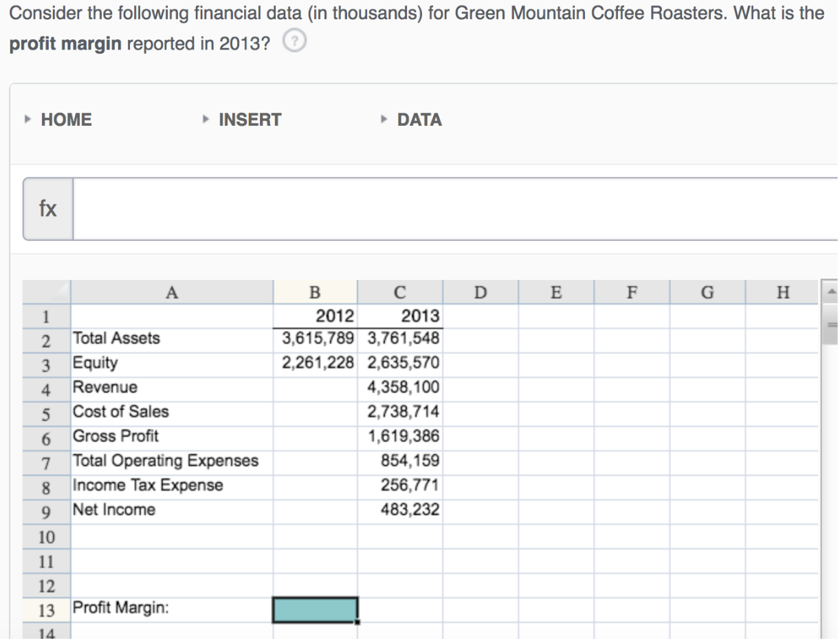840x641 pixels.
Task: Select column F header
Action: pos(632,292)
